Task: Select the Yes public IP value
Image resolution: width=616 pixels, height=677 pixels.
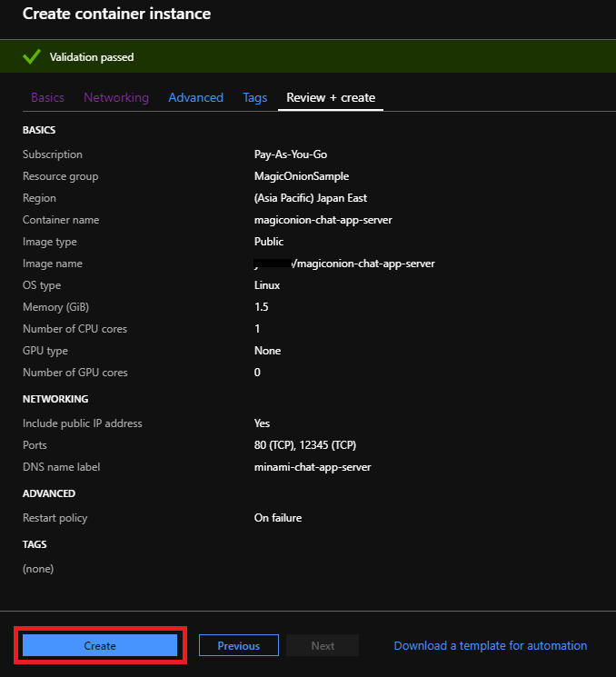Action: click(262, 423)
